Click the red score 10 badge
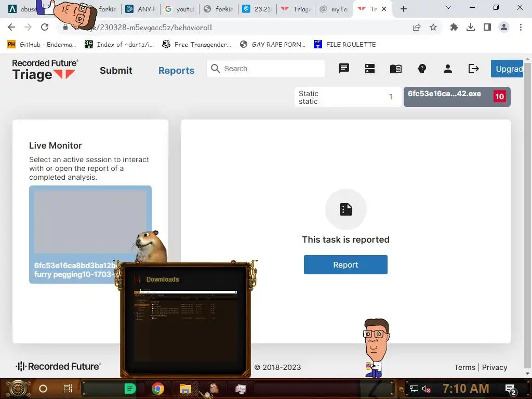This screenshot has height=399, width=532. [x=499, y=97]
